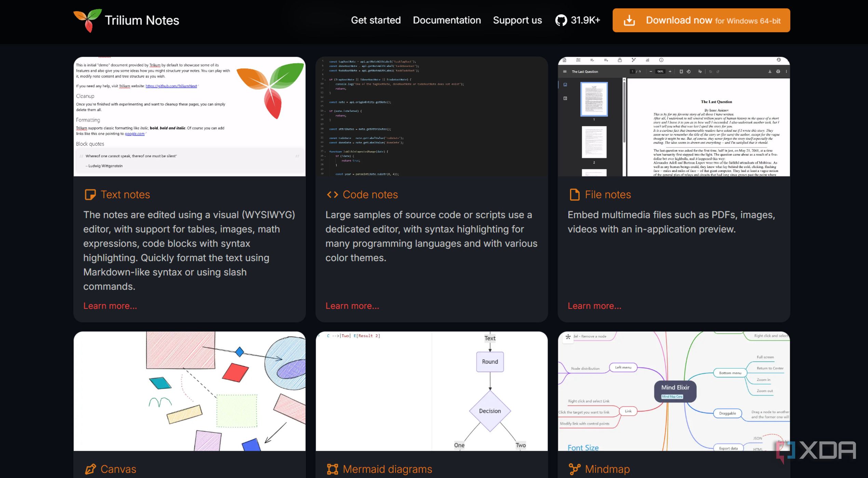Open the File notes PDF preview screenshot
The image size is (868, 478).
[x=674, y=116]
